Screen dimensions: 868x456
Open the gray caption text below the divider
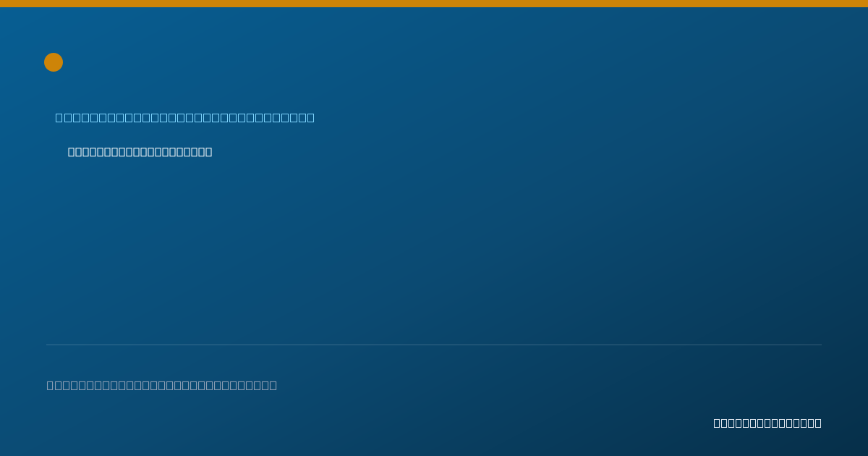click(162, 385)
